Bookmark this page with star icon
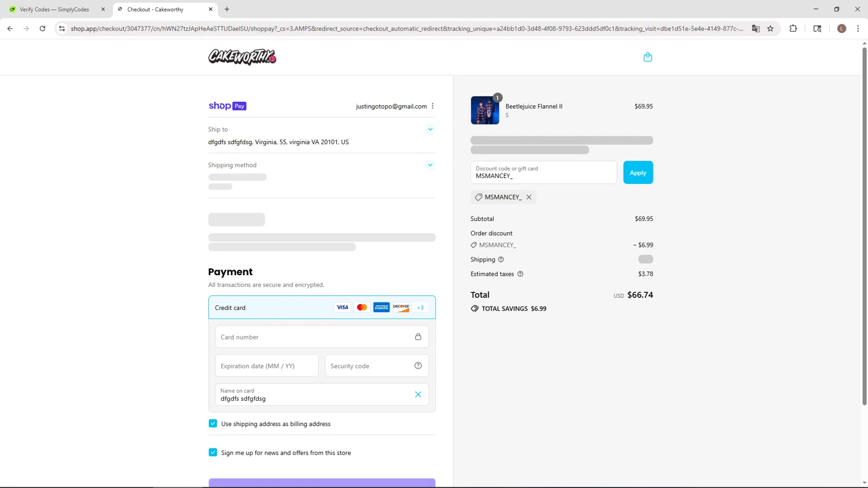This screenshot has width=868, height=488. [x=770, y=28]
